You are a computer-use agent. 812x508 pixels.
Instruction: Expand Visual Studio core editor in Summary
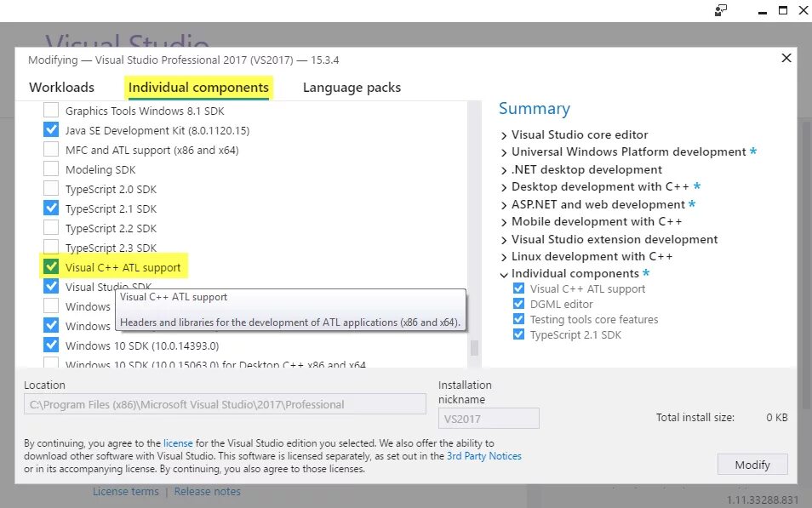504,135
